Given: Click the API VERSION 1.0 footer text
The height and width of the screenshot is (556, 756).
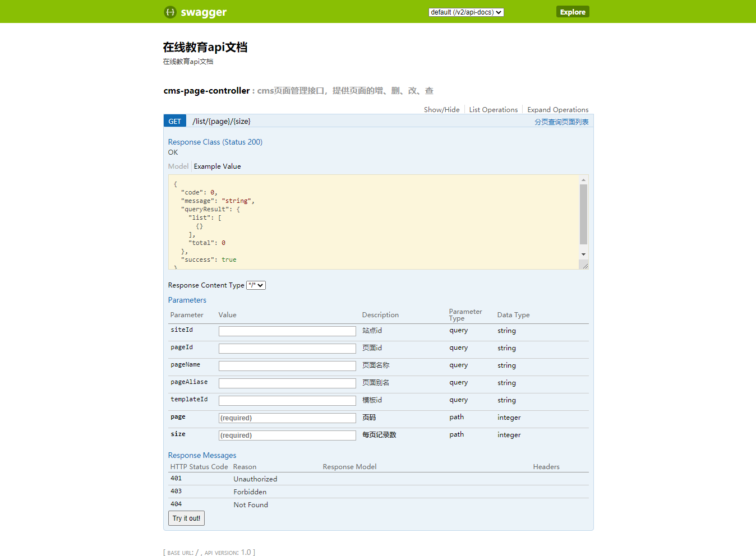Looking at the screenshot, I should pyautogui.click(x=229, y=553).
